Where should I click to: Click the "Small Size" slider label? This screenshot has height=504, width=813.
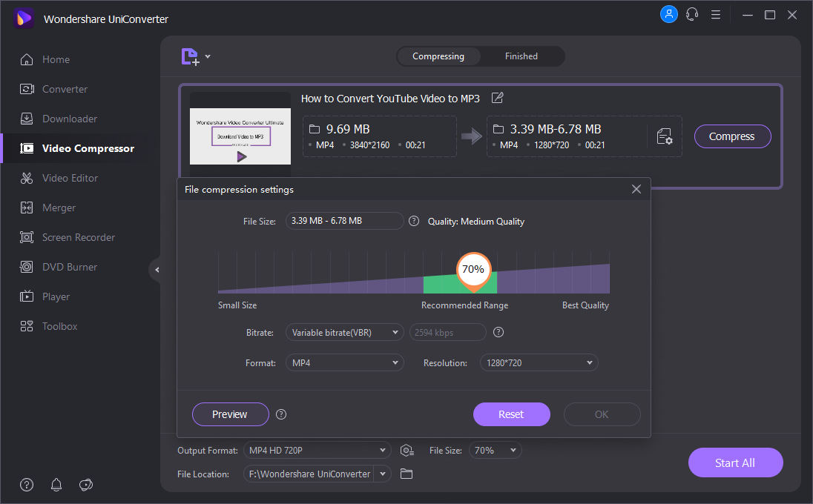pyautogui.click(x=237, y=305)
